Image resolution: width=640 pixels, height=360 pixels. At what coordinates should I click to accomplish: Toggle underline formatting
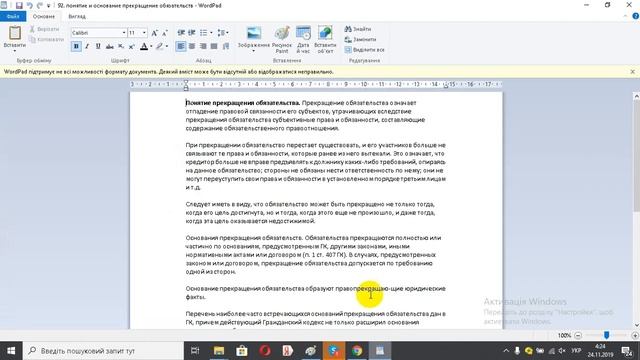98,47
